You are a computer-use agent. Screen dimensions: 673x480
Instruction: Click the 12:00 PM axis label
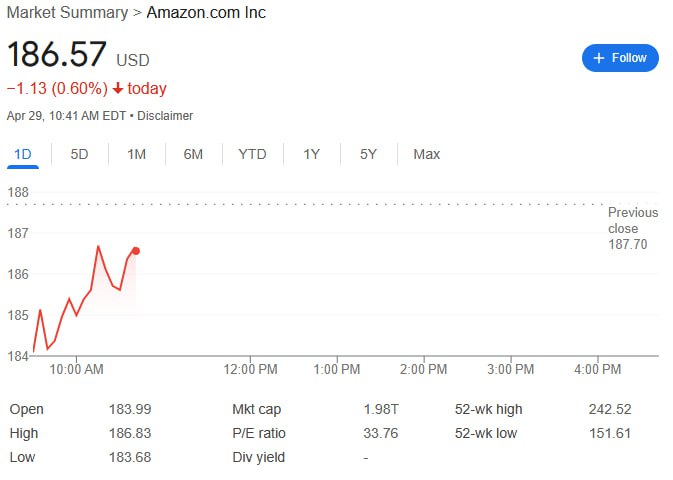click(x=250, y=369)
